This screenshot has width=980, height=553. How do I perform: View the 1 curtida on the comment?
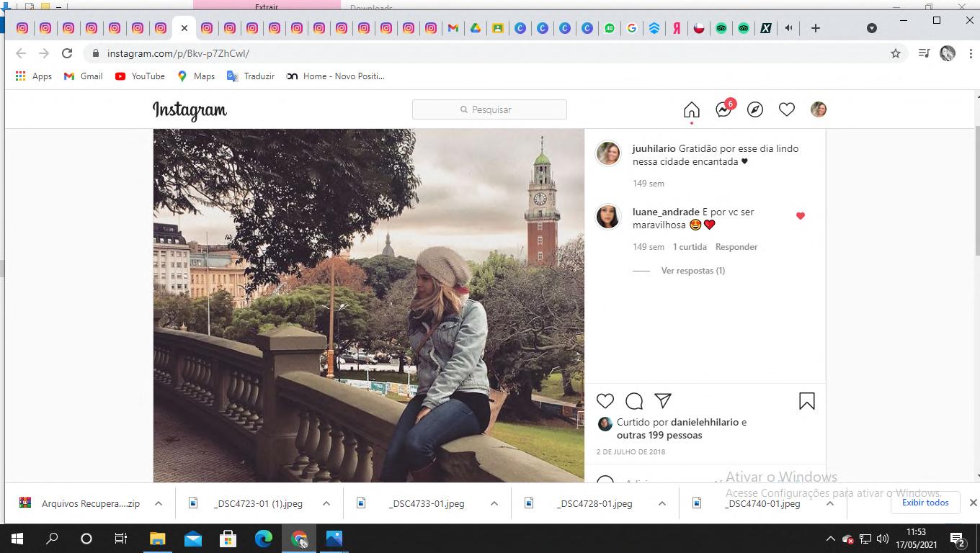pyautogui.click(x=690, y=247)
